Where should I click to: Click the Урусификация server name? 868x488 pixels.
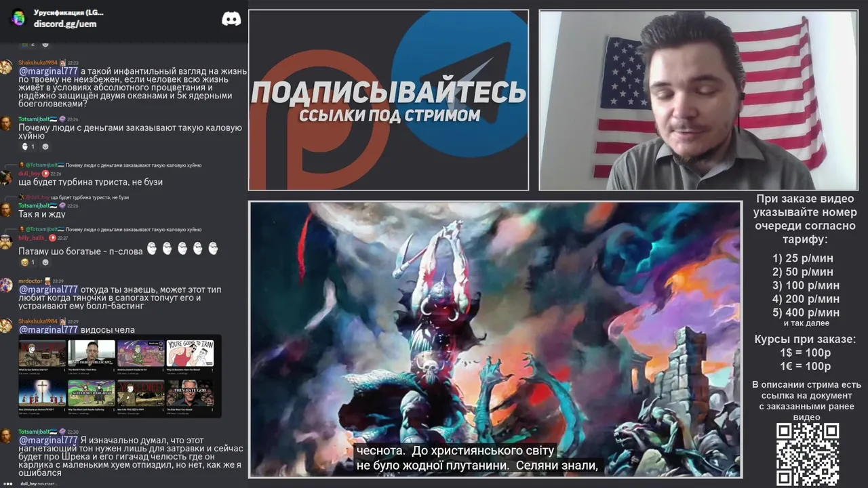[x=68, y=12]
